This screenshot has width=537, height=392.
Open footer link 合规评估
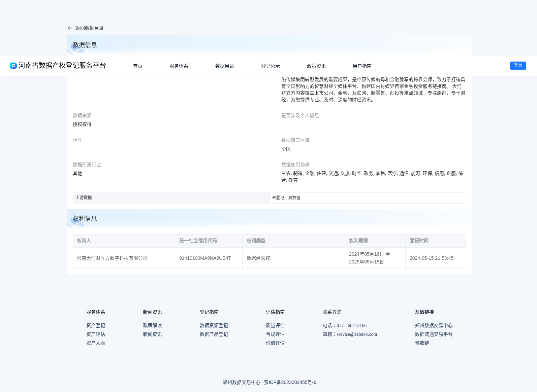275,334
